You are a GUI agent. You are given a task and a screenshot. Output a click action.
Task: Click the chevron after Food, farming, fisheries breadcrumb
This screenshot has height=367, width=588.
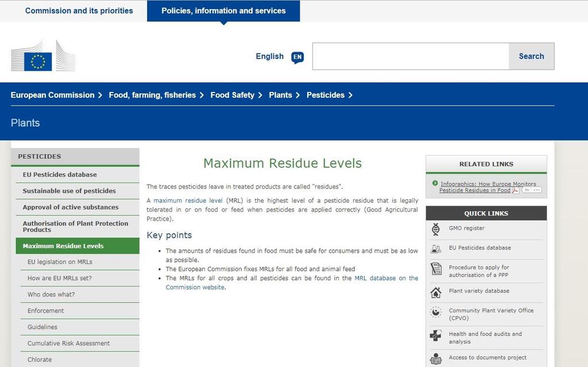pyautogui.click(x=202, y=95)
